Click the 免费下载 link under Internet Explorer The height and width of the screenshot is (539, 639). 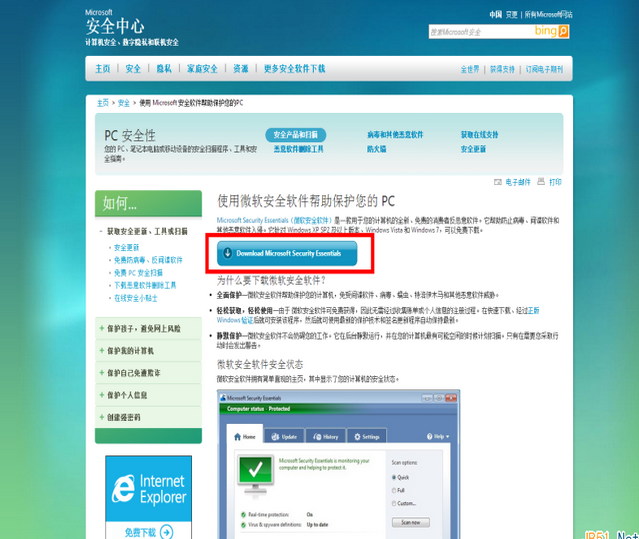[140, 532]
